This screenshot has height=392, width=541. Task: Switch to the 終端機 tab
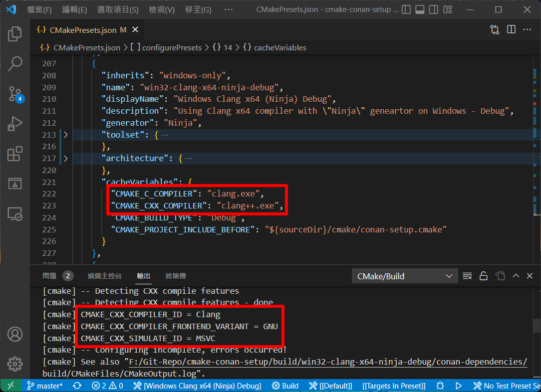[x=176, y=276]
